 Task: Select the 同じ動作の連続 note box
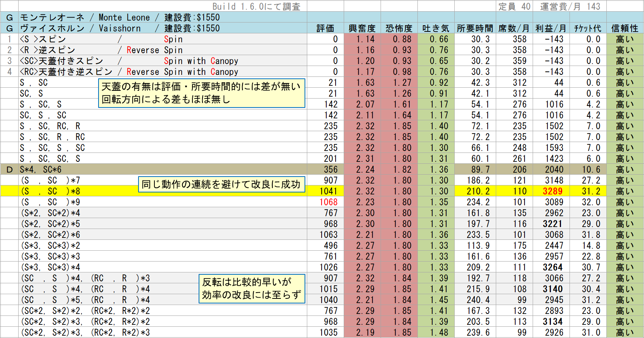(222, 184)
